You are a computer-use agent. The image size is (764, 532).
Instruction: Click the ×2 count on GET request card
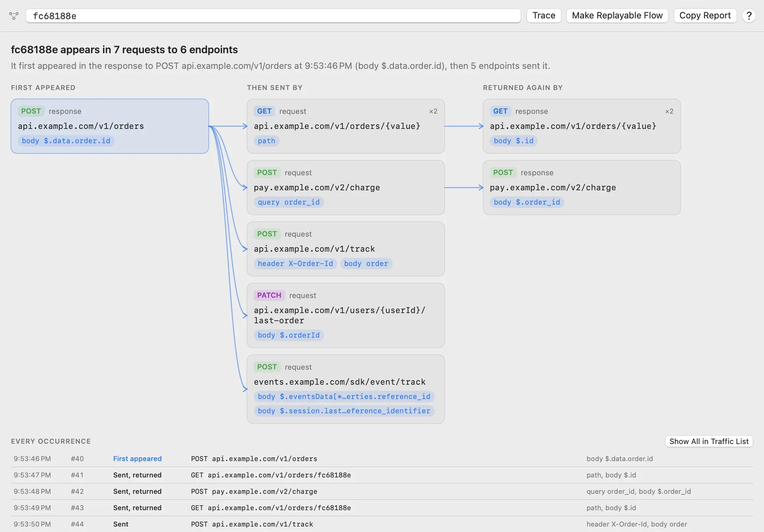(x=433, y=111)
